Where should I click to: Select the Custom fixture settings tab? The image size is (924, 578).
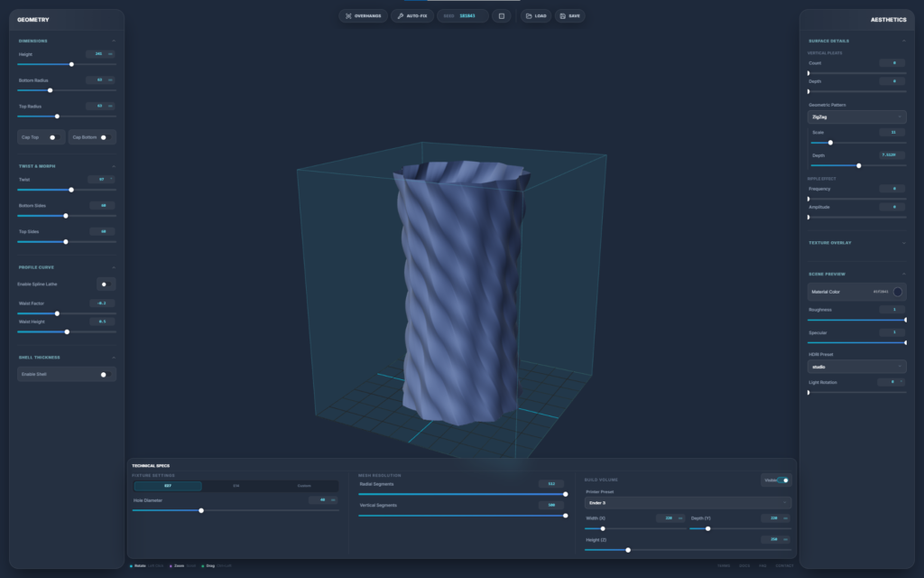(304, 486)
